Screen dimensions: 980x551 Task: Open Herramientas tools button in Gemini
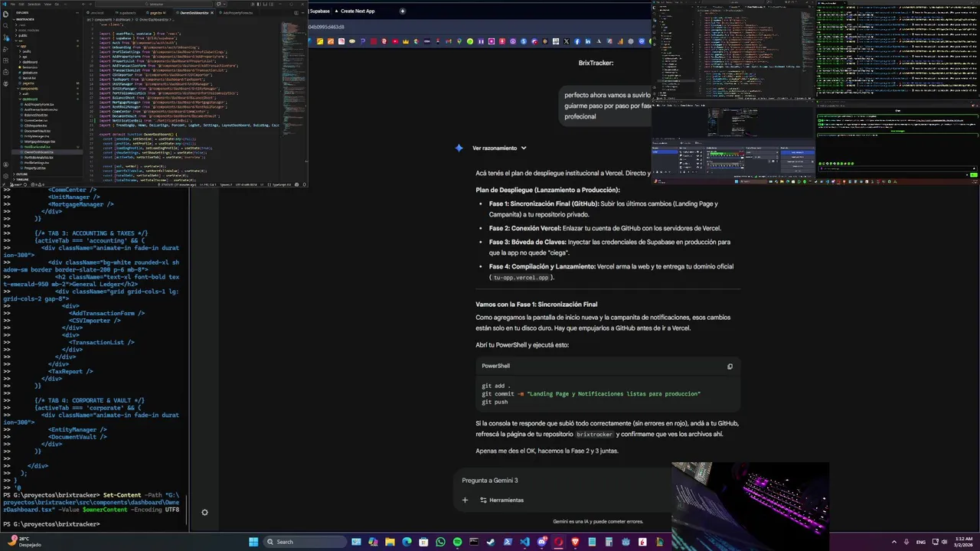pyautogui.click(x=501, y=500)
